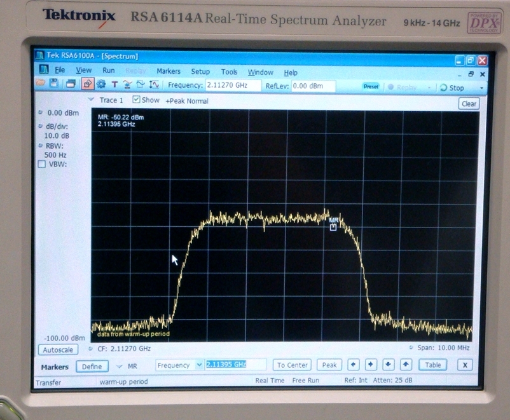
Task: Open the Help menu
Action: 291,72
